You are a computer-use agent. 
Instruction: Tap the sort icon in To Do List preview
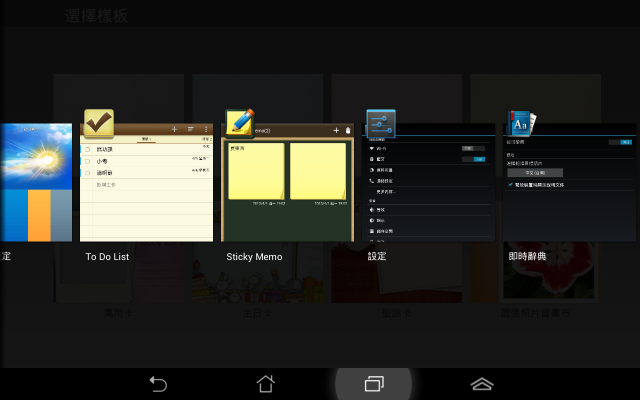click(x=191, y=129)
